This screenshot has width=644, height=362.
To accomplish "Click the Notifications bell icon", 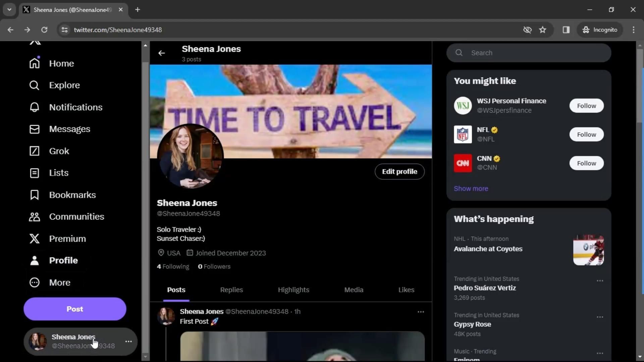I will [x=35, y=107].
